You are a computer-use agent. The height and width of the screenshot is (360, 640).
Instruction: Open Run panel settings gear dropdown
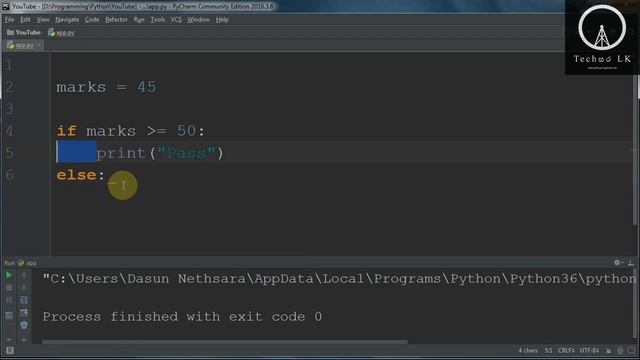618,263
